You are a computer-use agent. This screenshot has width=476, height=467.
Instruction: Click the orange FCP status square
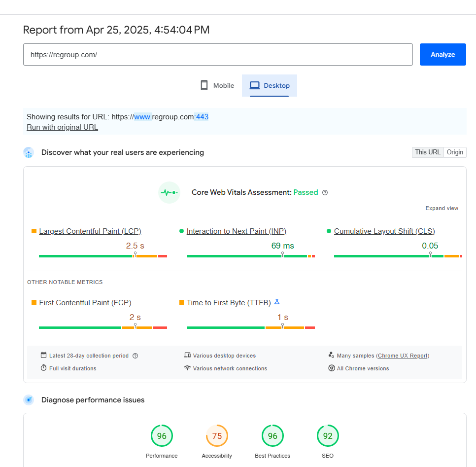[34, 302]
